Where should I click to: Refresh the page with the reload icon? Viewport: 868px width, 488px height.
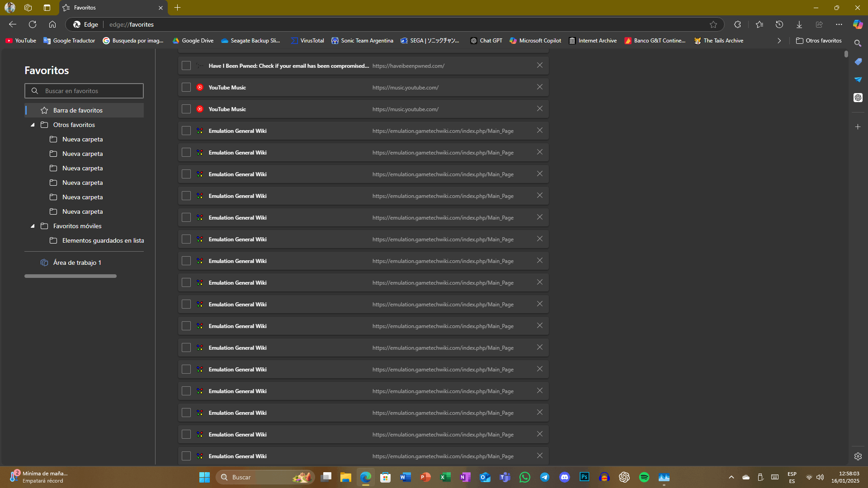32,24
